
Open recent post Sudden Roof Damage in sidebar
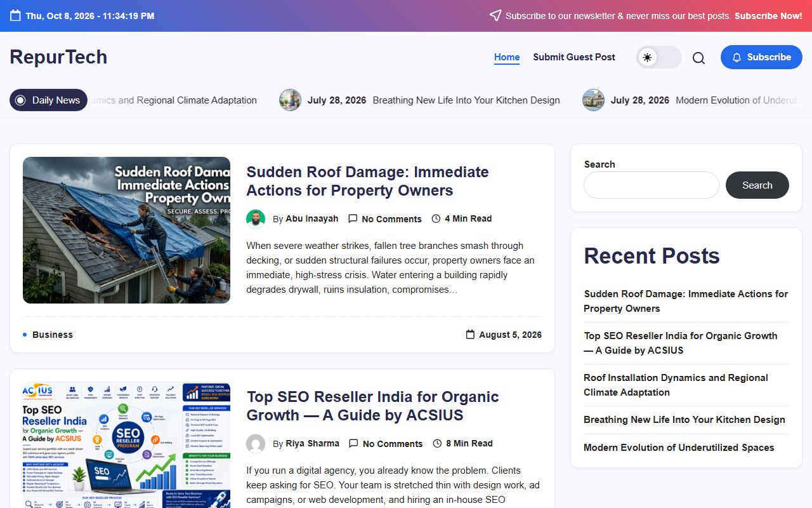coord(686,301)
